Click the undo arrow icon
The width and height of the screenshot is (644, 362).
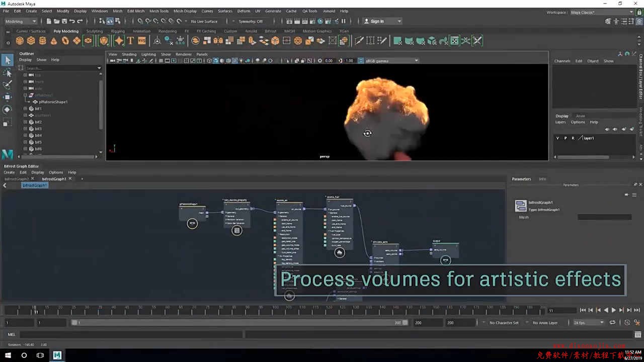coord(72,21)
